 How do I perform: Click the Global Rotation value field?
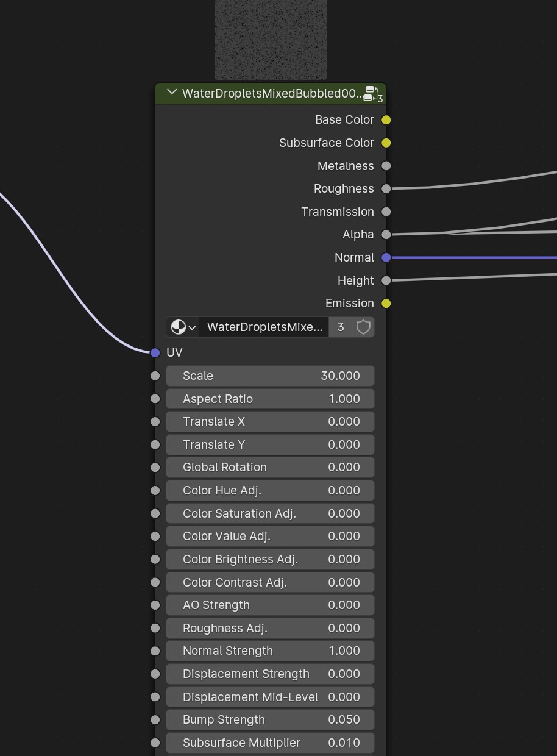[x=270, y=468]
